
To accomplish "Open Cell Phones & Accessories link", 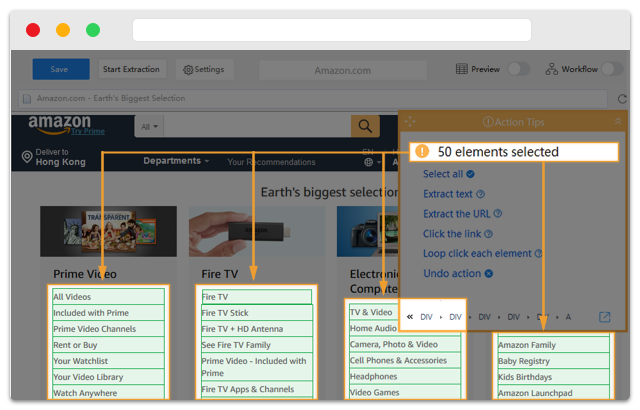I will (x=405, y=360).
